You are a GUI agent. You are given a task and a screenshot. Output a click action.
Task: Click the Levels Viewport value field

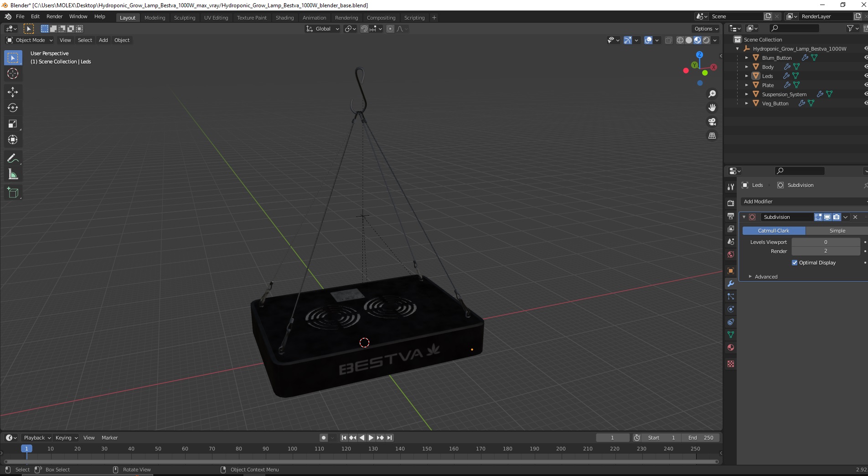[826, 242]
